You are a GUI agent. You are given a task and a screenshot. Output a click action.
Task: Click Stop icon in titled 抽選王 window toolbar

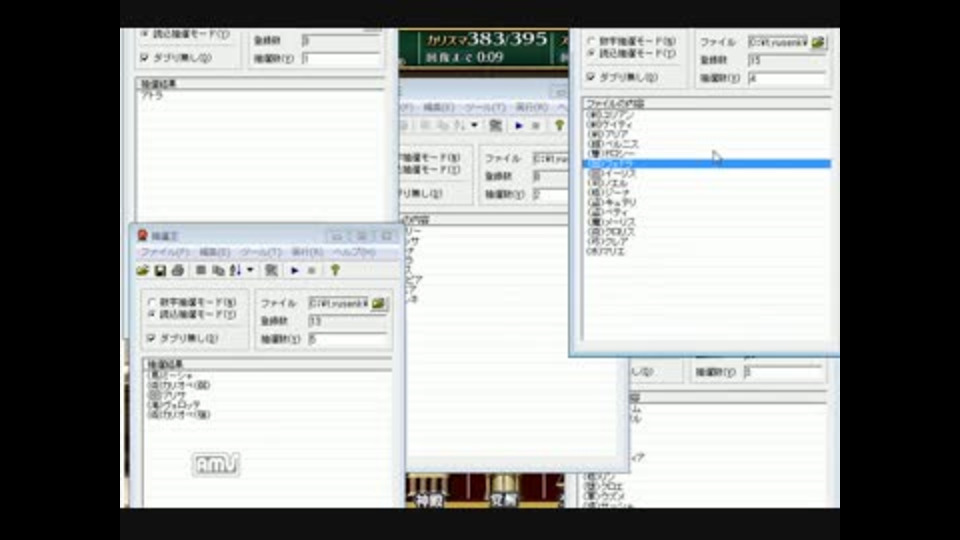point(312,270)
